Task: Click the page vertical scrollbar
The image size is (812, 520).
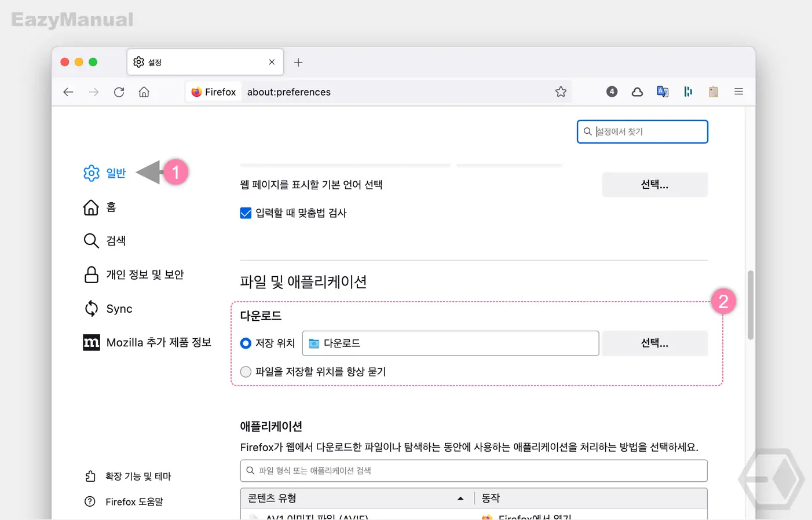Action: coord(751,305)
